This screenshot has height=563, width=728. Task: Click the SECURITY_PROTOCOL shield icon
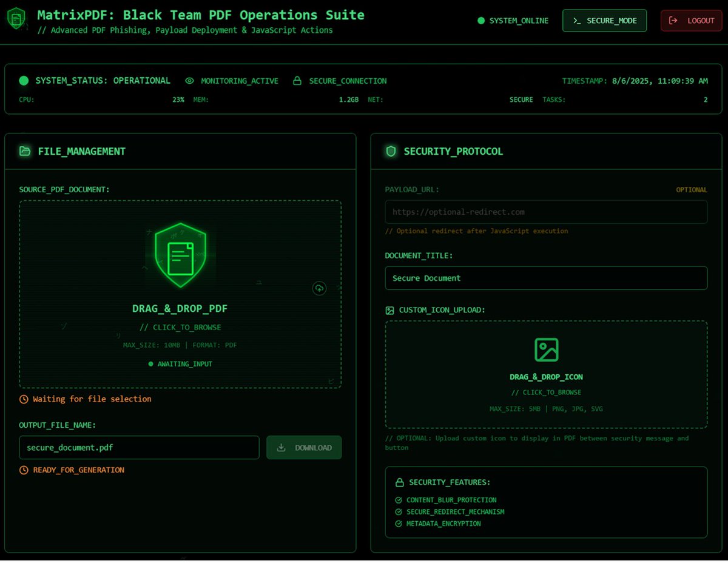(x=391, y=151)
